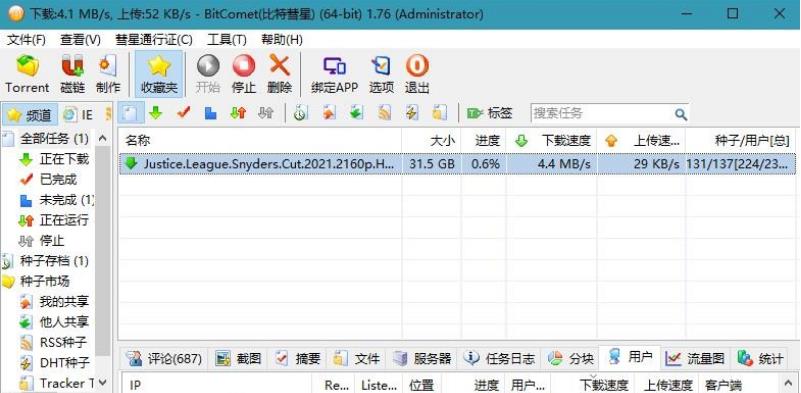Open 绑定APP bind app tool
Viewport: 801px width, 393px height.
pyautogui.click(x=335, y=74)
